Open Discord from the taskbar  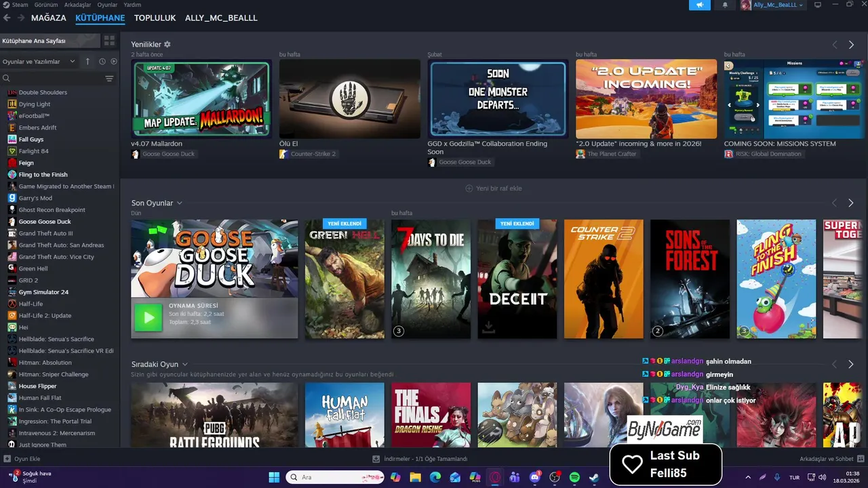[534, 477]
